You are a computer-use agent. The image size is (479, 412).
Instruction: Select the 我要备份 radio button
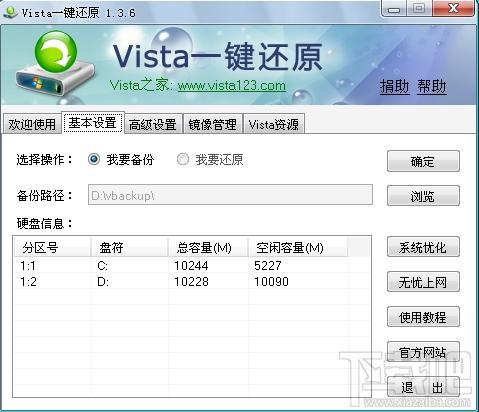pyautogui.click(x=94, y=159)
